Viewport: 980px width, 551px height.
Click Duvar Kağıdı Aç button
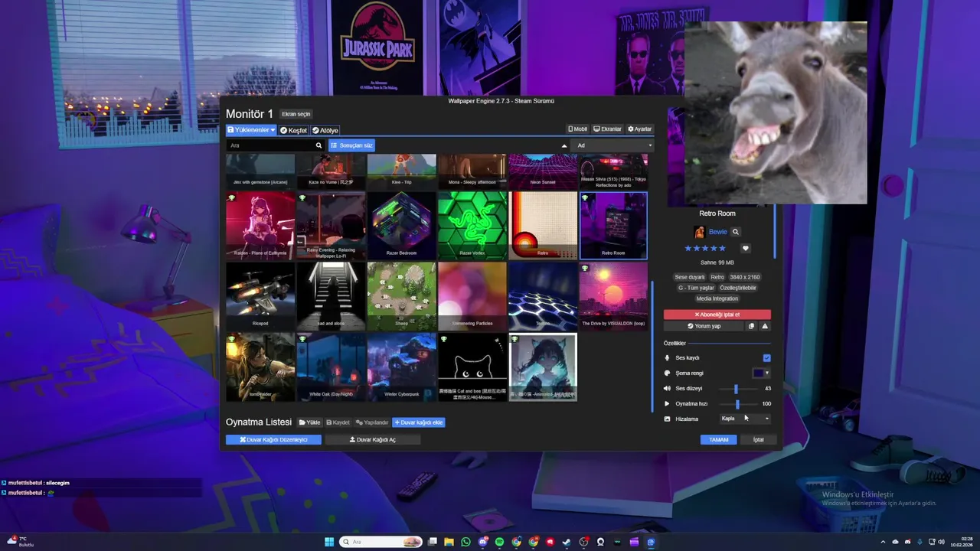pos(373,440)
